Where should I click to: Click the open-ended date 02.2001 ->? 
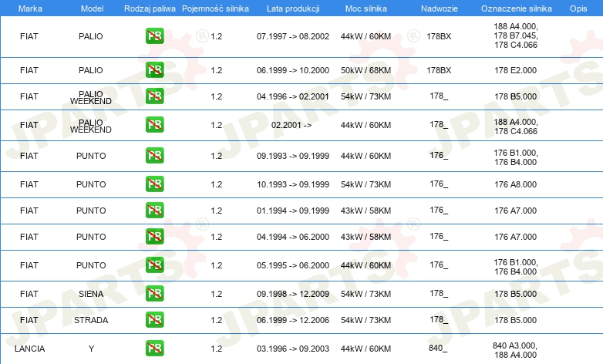click(291, 125)
